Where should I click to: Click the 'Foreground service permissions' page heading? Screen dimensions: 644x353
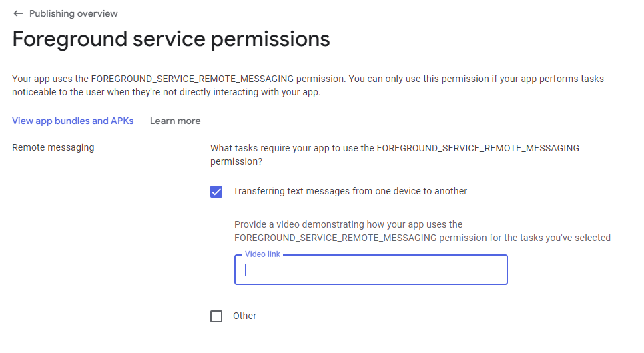coord(171,39)
